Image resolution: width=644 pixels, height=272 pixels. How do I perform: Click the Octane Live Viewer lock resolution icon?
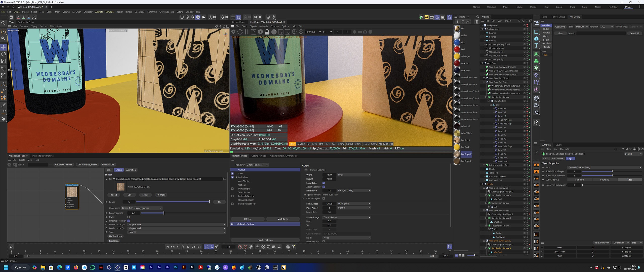coord(267,32)
